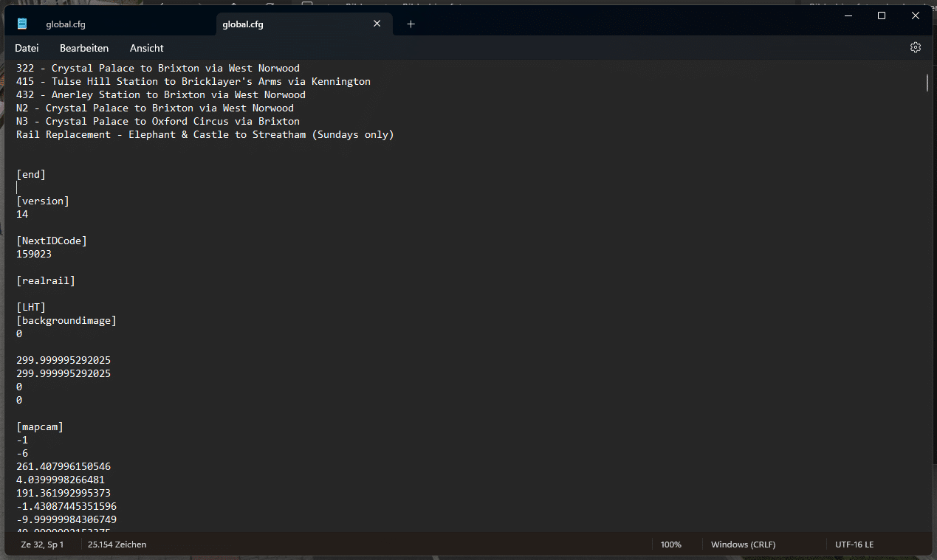Place cursor on the [mapcam] line
The image size is (937, 560).
(x=40, y=427)
